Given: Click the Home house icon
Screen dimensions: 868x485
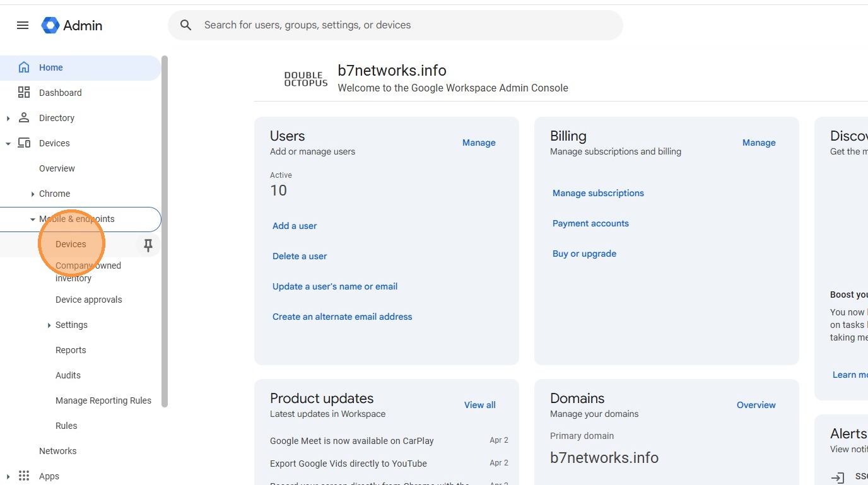Looking at the screenshot, I should (24, 67).
